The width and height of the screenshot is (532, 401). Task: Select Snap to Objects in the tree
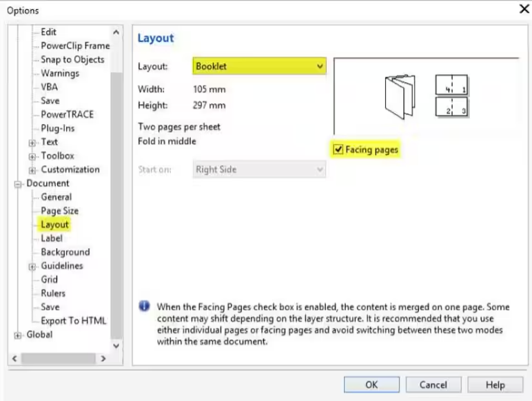click(72, 59)
